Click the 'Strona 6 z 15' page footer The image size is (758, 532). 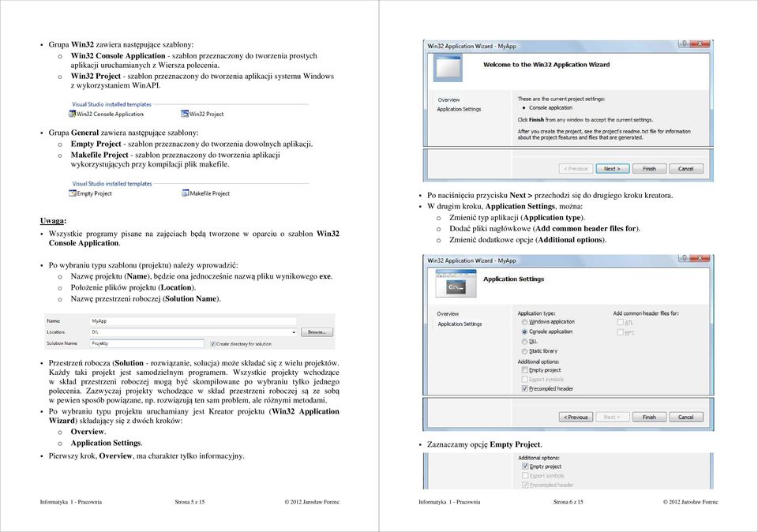(568, 502)
